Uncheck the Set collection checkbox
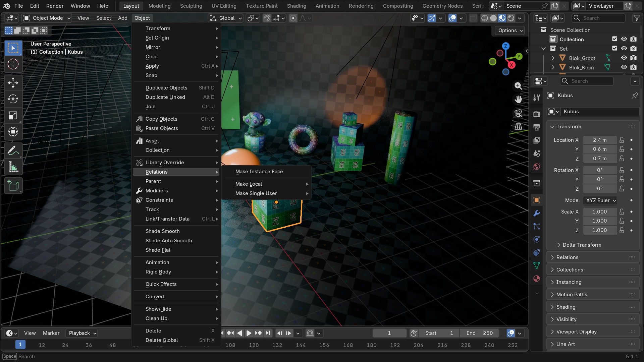Screen dimensions: 644x362 coord(614,48)
